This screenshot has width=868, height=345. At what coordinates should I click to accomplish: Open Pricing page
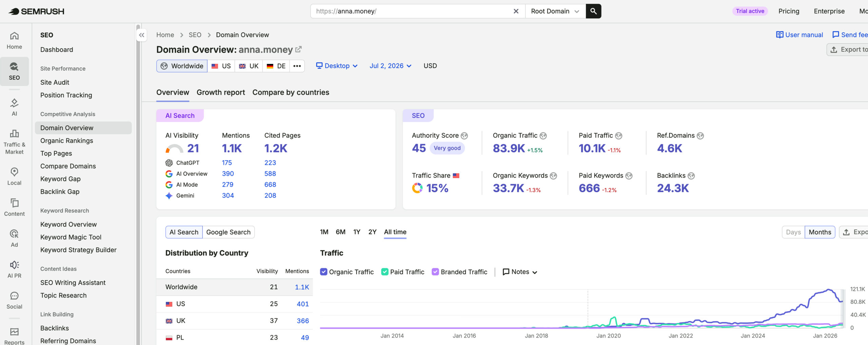pos(789,11)
